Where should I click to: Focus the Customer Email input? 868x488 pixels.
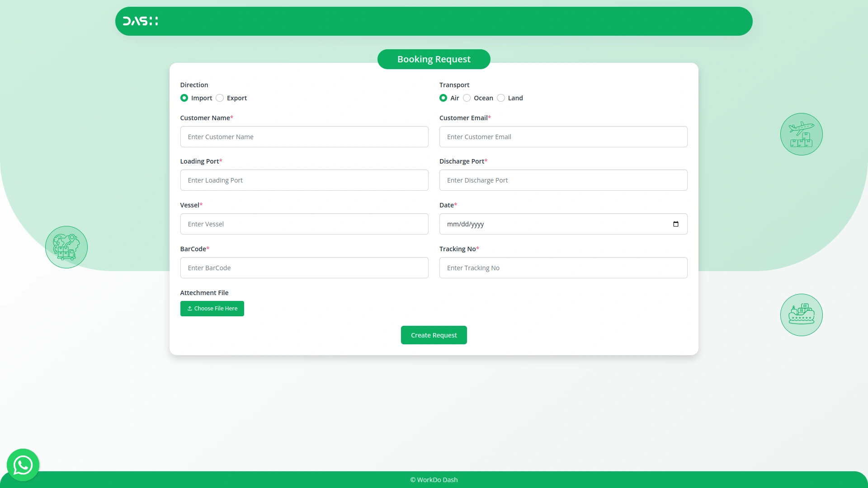coord(563,136)
